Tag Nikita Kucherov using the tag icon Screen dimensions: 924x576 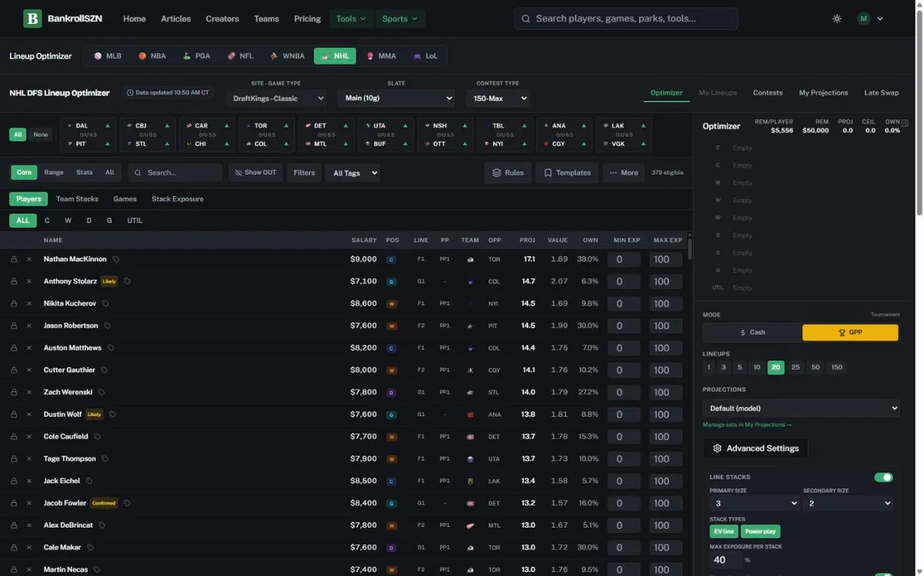[105, 303]
